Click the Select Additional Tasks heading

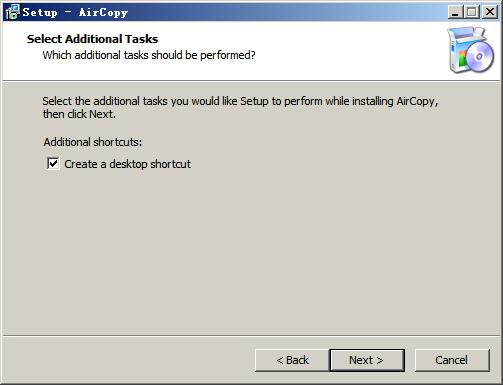92,39
